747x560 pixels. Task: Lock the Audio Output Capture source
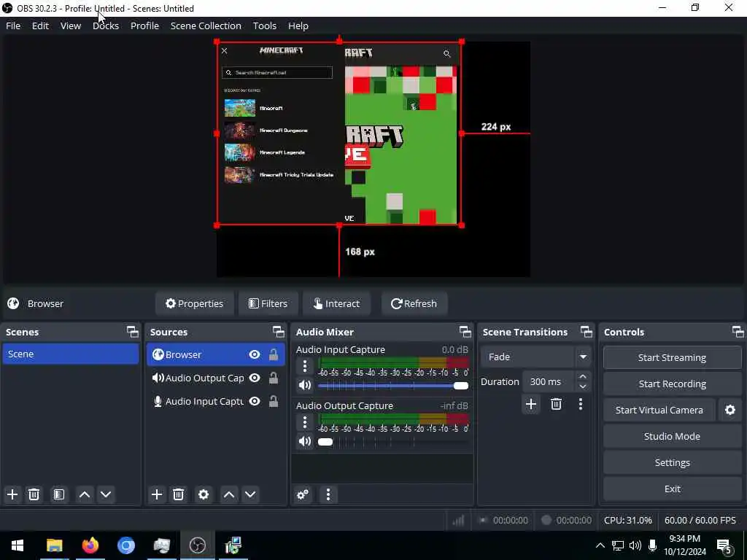(274, 378)
